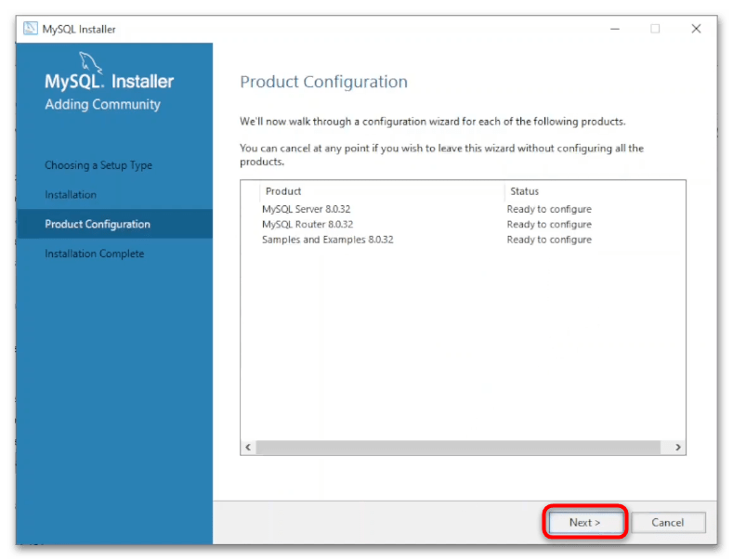Click the Adding Community subtitle text
Viewport: 733px width, 560px height.
pos(102,104)
